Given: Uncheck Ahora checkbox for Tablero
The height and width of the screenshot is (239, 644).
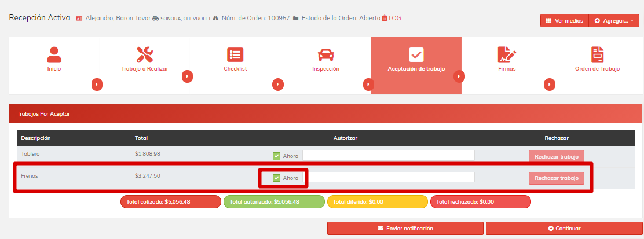Looking at the screenshot, I should [x=276, y=156].
